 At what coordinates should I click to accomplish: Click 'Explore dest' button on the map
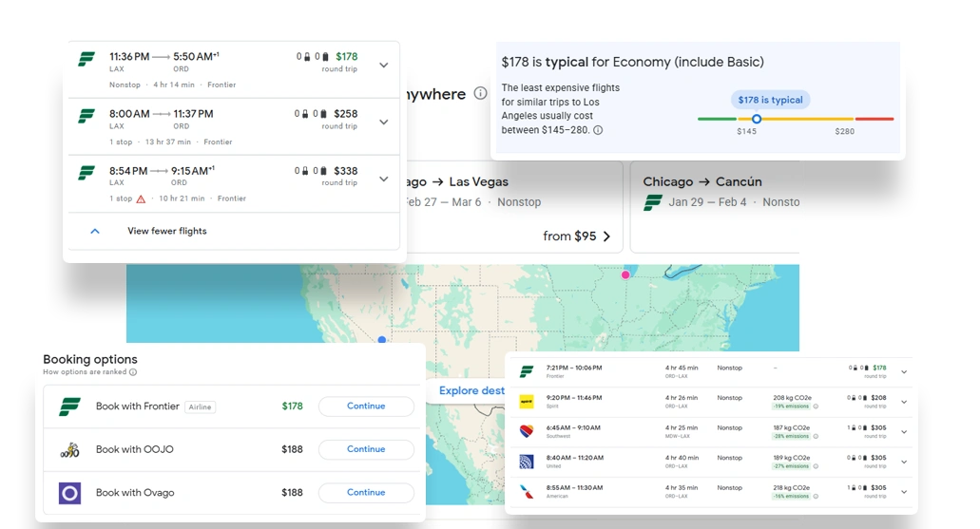[470, 391]
